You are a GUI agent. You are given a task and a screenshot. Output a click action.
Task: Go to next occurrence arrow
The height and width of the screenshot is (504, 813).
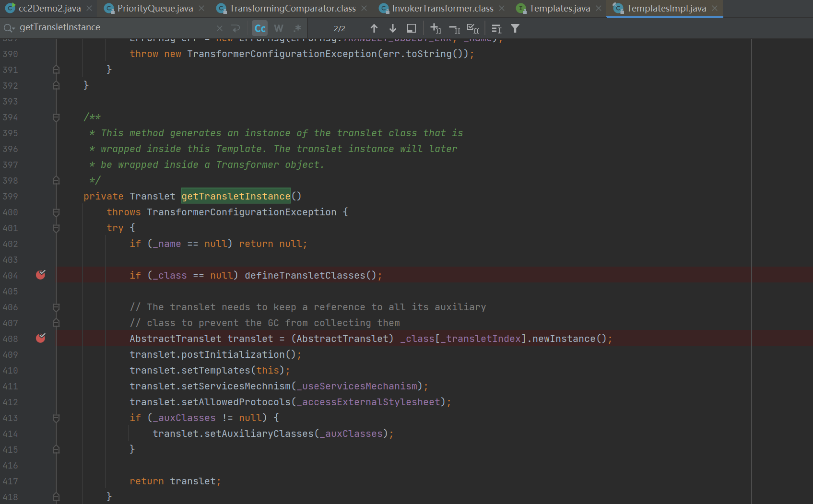(393, 28)
